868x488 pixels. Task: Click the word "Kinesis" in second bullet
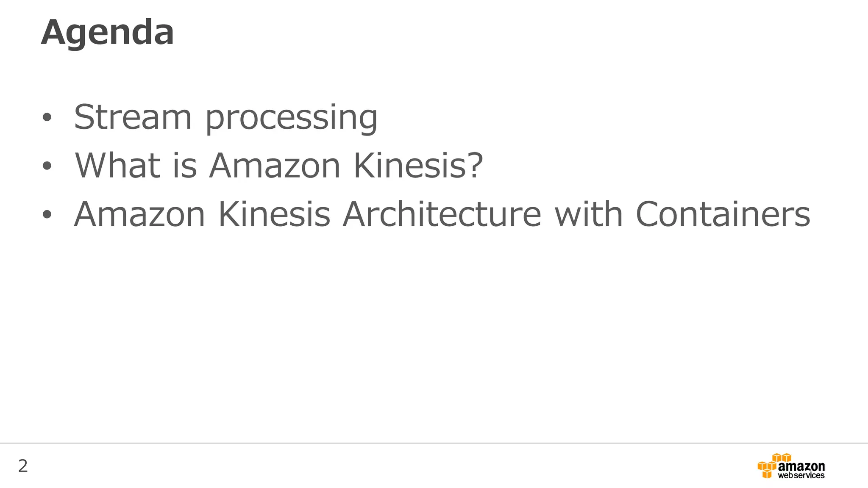410,166
